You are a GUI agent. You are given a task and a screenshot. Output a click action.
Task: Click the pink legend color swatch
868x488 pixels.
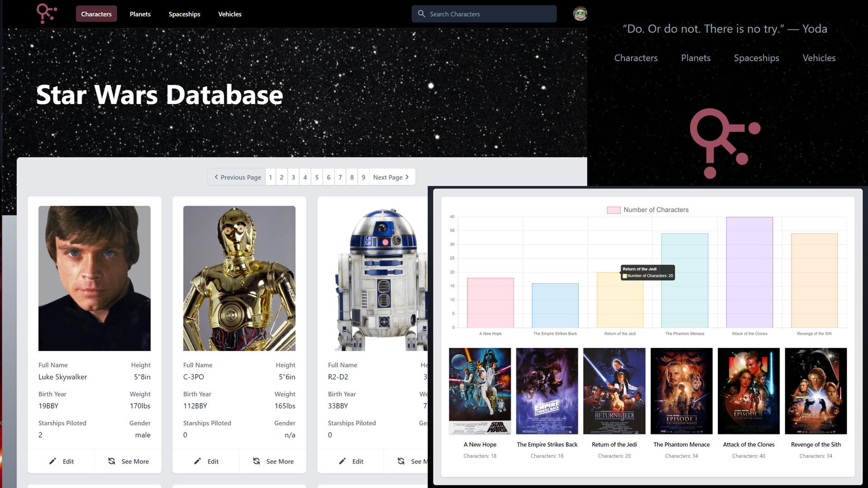[613, 210]
